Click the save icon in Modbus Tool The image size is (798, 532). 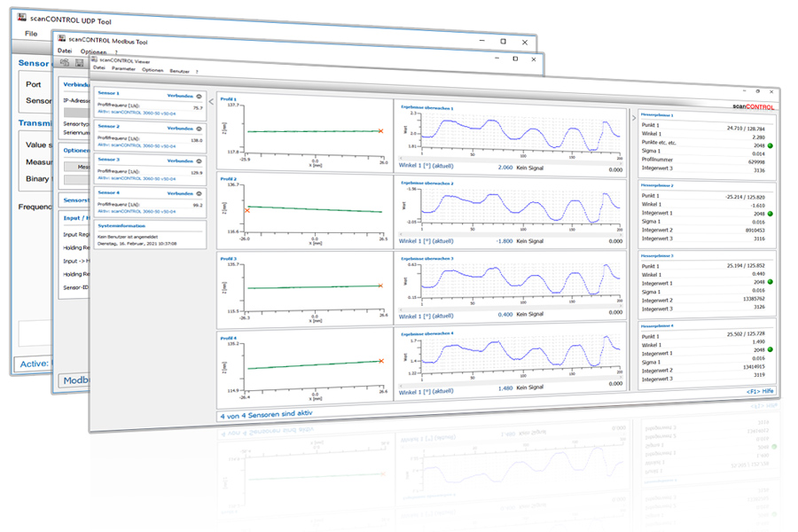click(78, 63)
